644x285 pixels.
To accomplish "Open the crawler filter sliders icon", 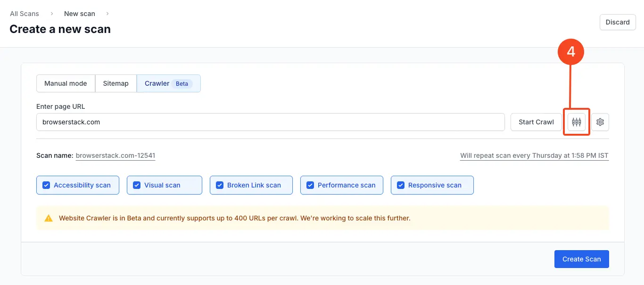I will coord(576,122).
